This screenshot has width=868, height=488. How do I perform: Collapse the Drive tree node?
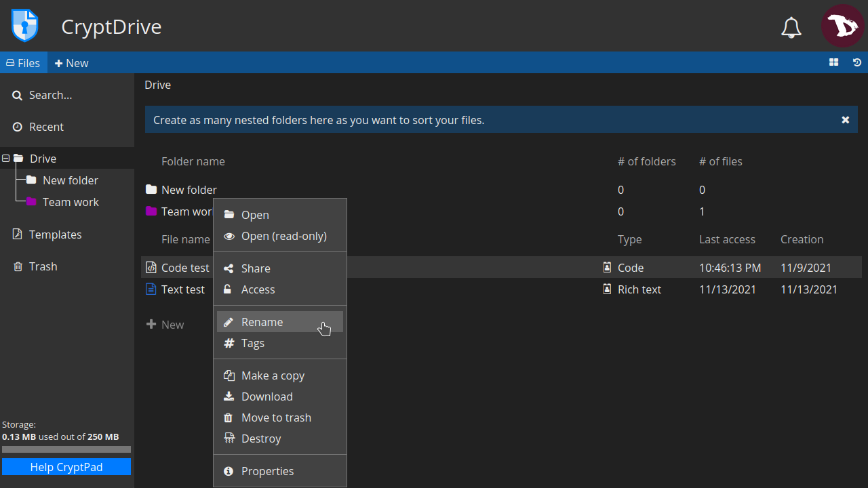pos(5,158)
